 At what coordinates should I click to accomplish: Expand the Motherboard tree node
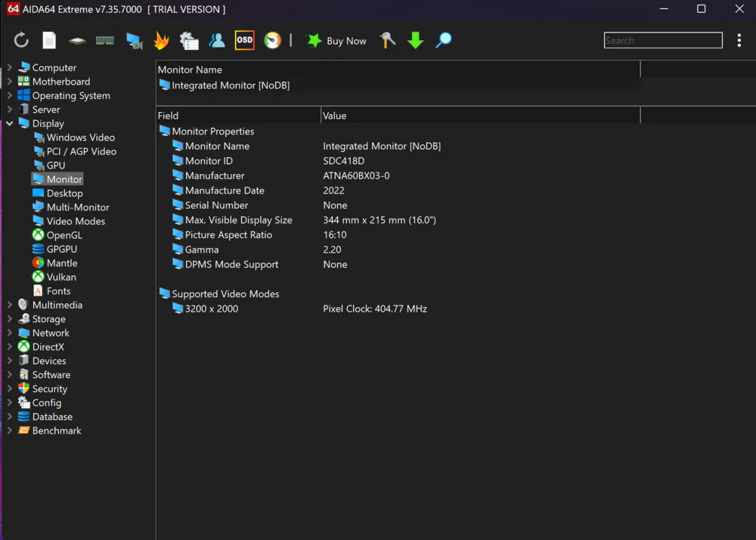click(x=10, y=82)
